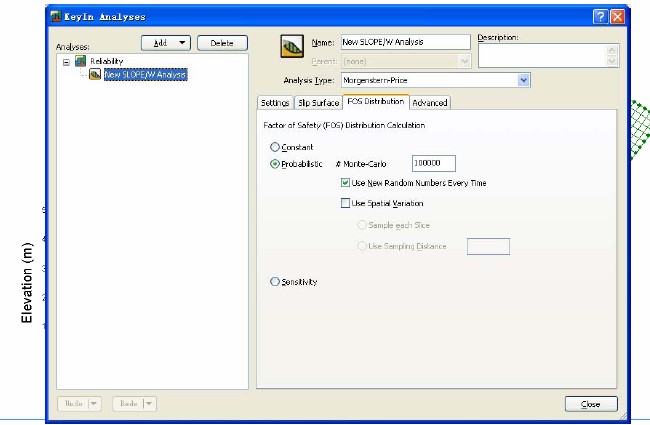This screenshot has width=650, height=425.
Task: Enable Use Spatial Variation checkbox
Action: point(345,203)
